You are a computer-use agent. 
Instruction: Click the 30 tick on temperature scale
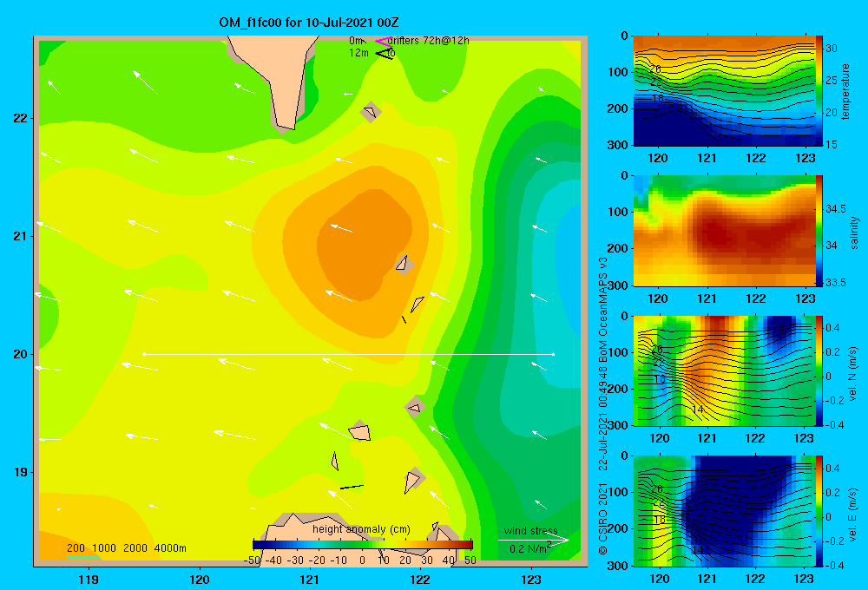pos(832,48)
